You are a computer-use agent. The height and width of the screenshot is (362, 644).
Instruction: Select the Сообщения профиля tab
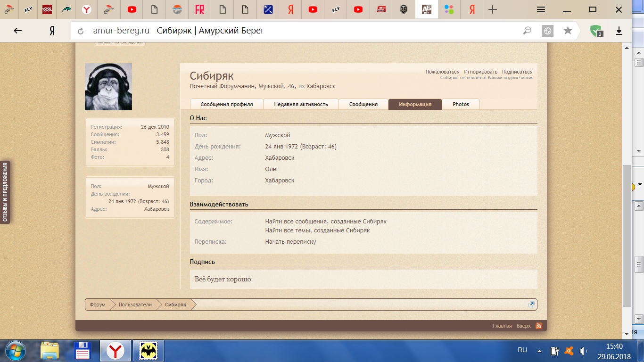[226, 104]
